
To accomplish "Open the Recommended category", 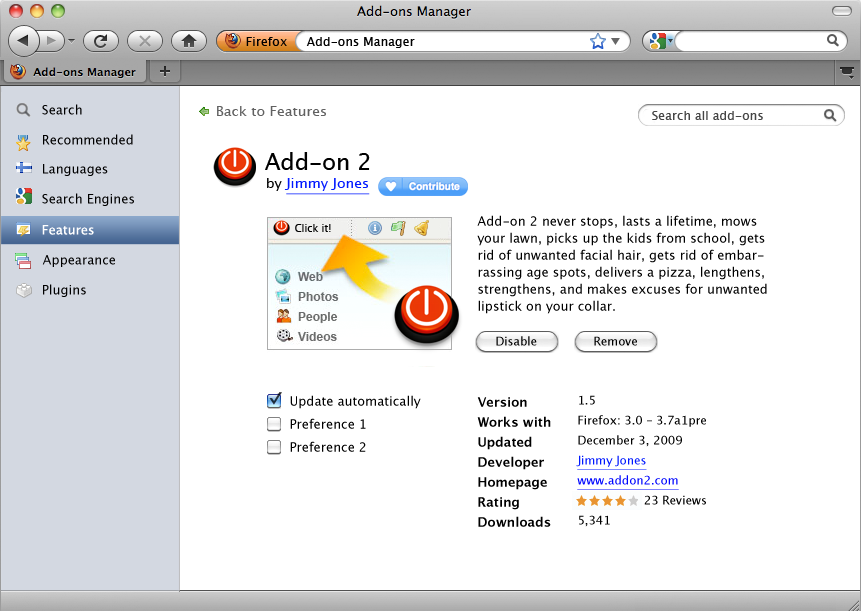I will (x=90, y=140).
